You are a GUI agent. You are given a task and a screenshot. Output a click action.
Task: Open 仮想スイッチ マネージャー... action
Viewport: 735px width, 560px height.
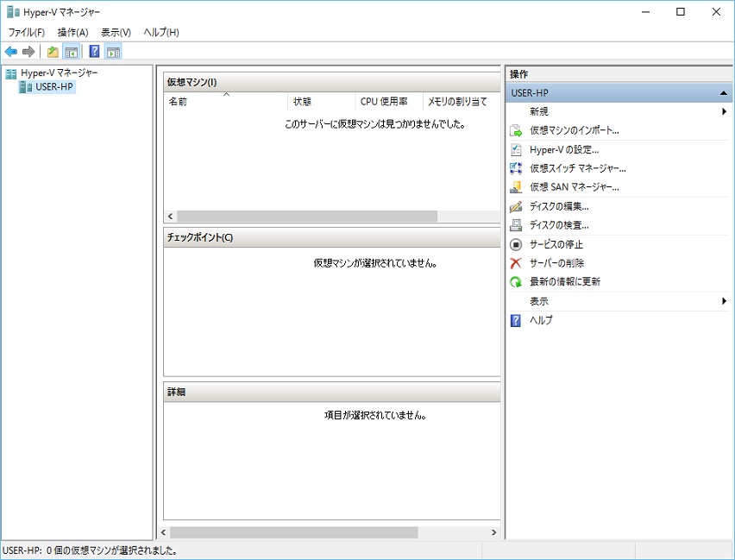point(577,168)
